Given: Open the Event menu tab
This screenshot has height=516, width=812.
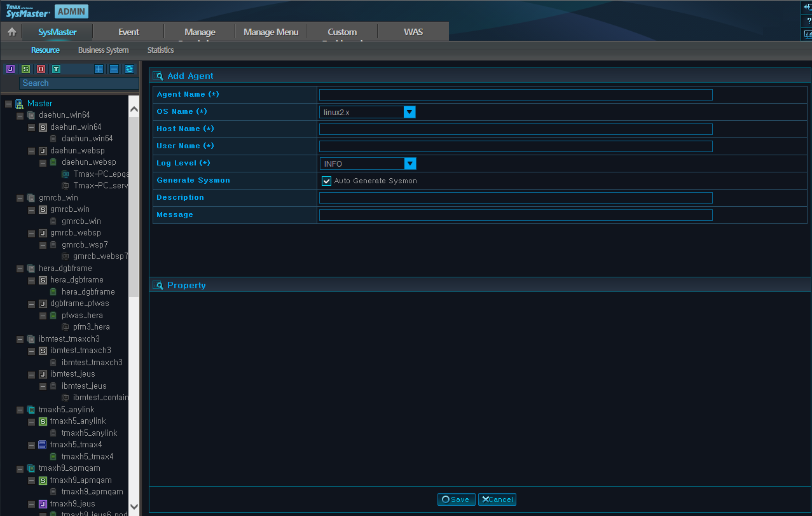Looking at the screenshot, I should tap(128, 32).
